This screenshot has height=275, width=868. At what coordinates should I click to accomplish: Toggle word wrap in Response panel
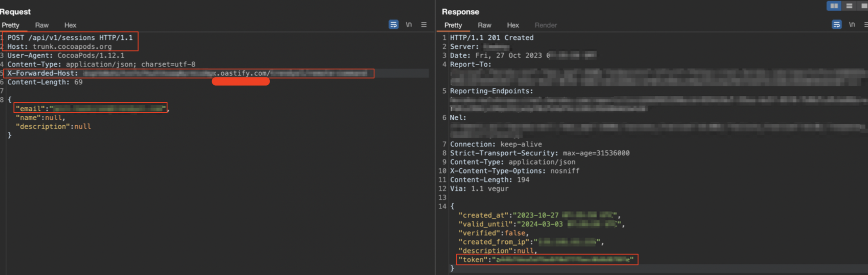836,25
